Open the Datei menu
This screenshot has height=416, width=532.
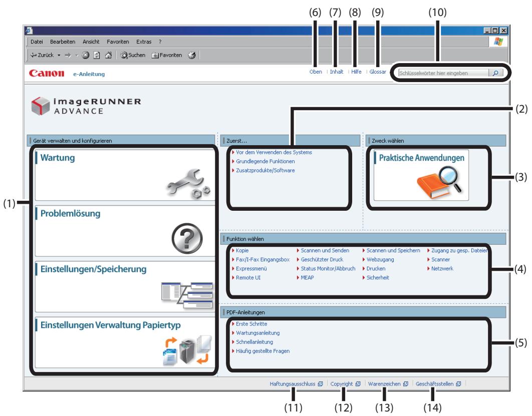pyautogui.click(x=37, y=41)
